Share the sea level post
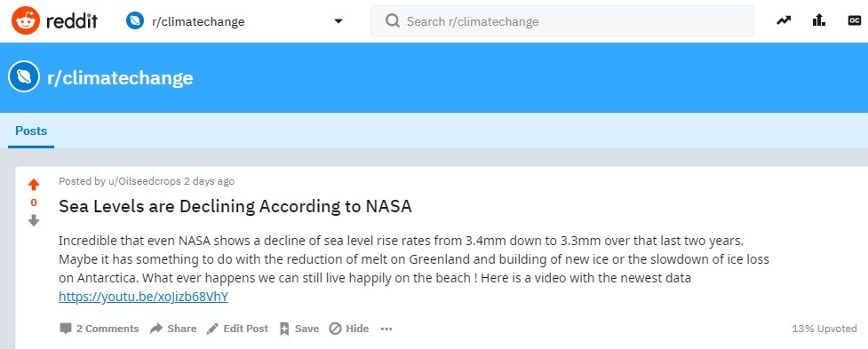 [x=173, y=329]
